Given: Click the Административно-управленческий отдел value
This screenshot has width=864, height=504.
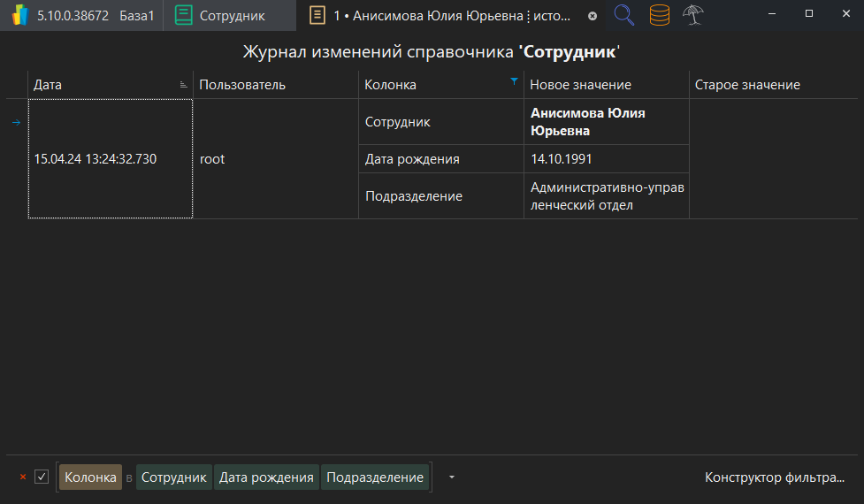Looking at the screenshot, I should [608, 196].
